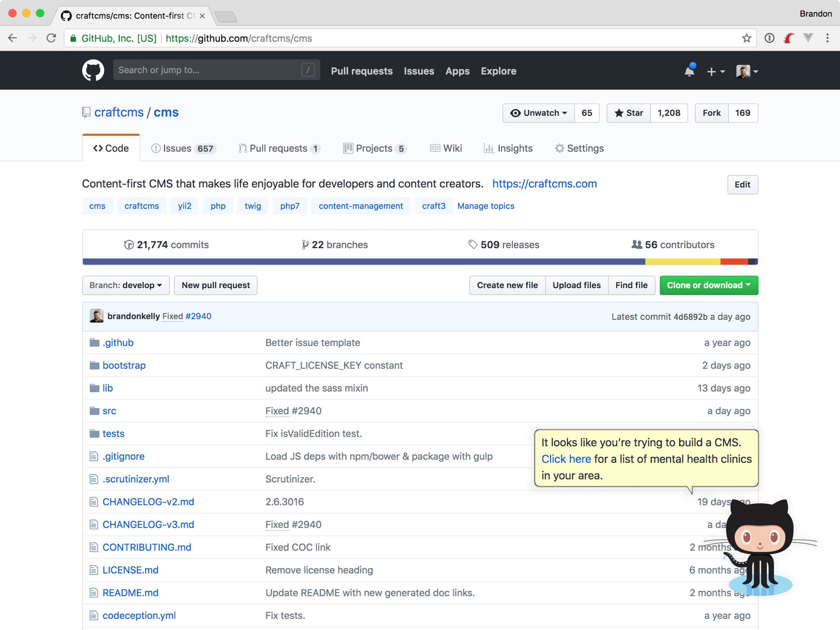This screenshot has width=840, height=630.
Task: Click the lib folder icon
Action: tap(94, 388)
